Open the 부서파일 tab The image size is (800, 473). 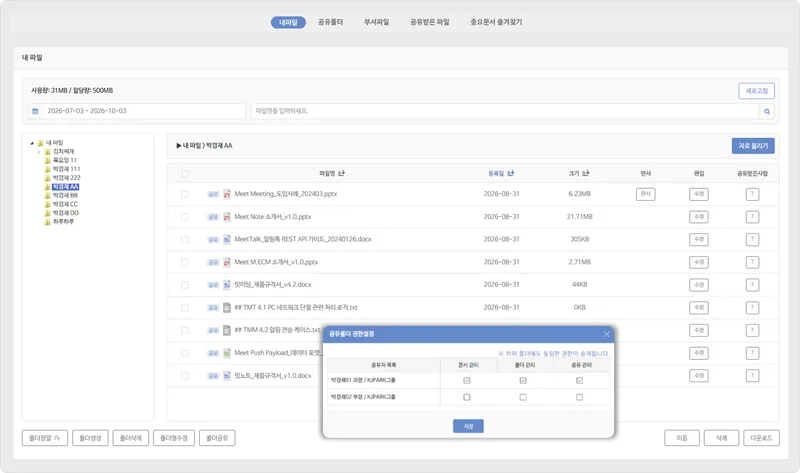tap(377, 22)
